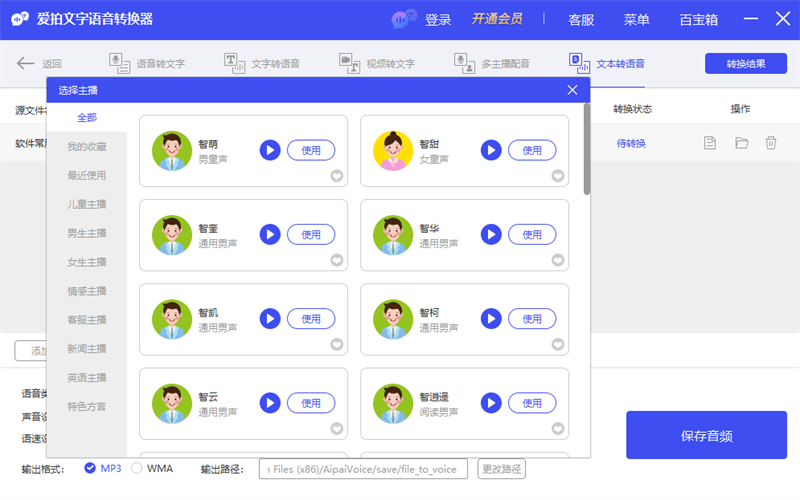This screenshot has height=500, width=800.
Task: Show 情感主播 voices
Action: pyautogui.click(x=87, y=291)
